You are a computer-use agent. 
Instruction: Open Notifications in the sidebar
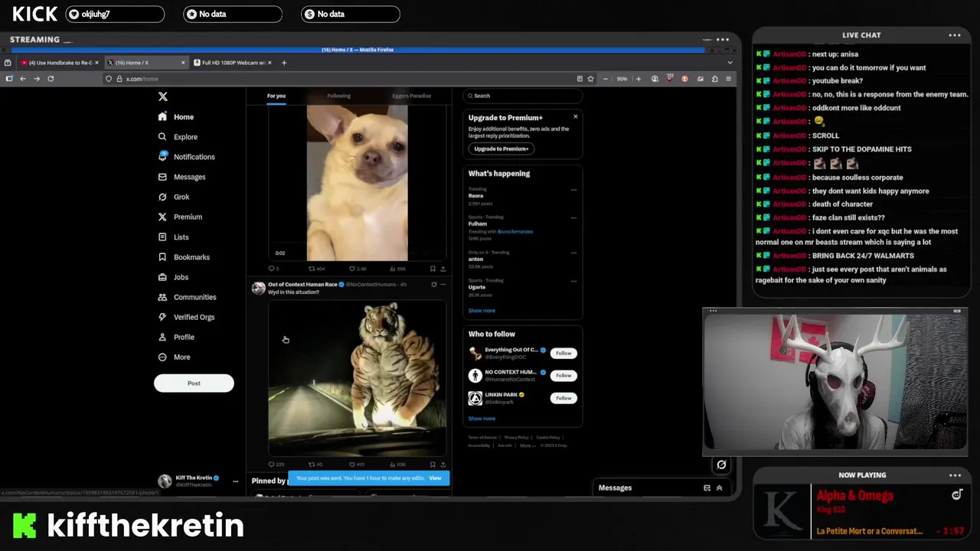(x=187, y=157)
